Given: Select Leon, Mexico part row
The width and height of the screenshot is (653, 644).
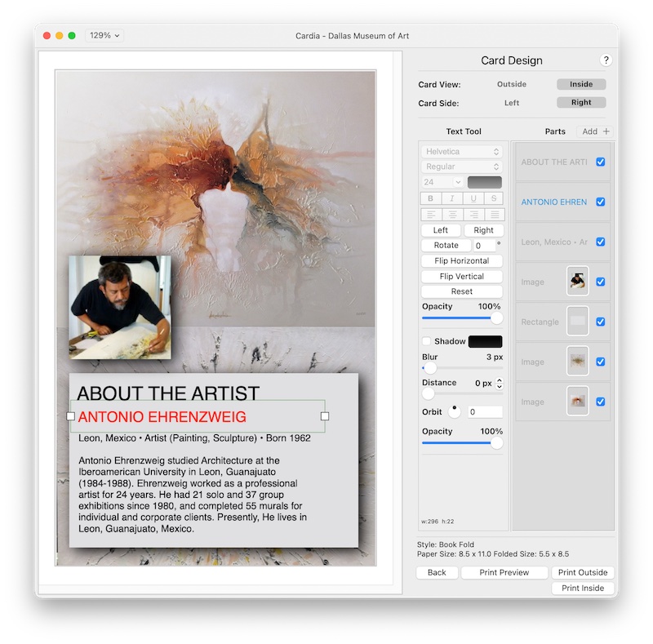Looking at the screenshot, I should tap(562, 242).
